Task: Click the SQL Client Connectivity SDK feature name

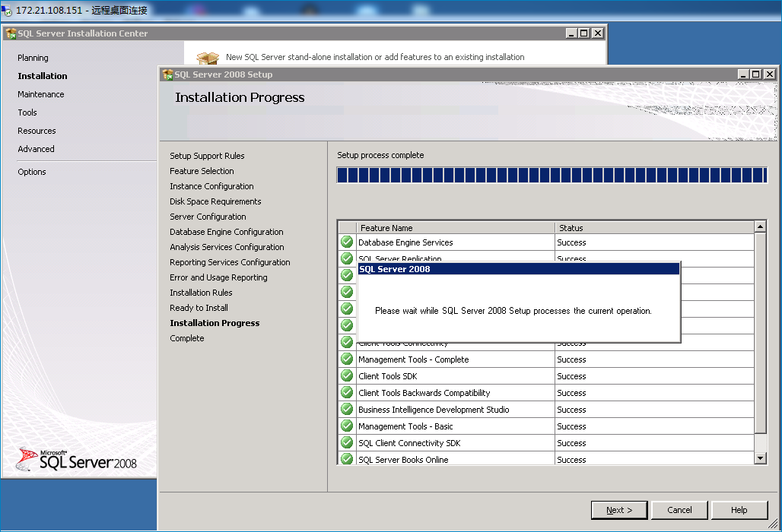Action: (x=409, y=443)
